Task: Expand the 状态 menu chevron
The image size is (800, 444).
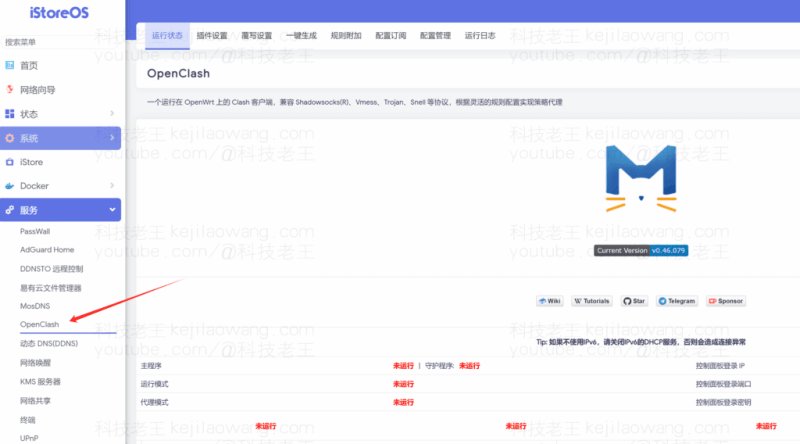Action: (112, 113)
